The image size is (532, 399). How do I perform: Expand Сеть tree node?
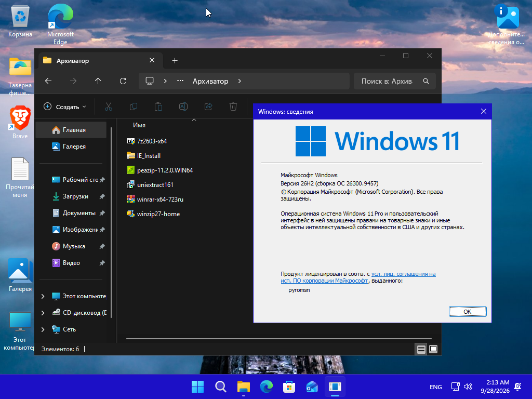(x=43, y=329)
